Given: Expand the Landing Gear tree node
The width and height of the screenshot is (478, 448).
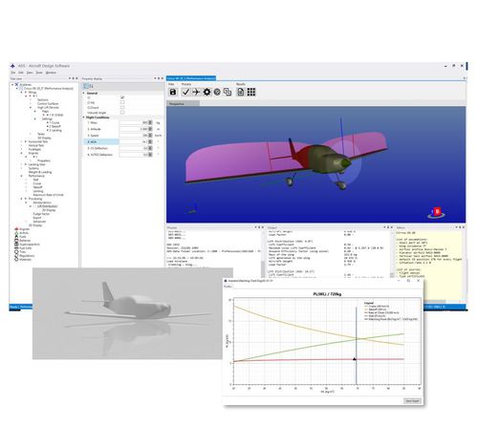Looking at the screenshot, I should [x=22, y=164].
